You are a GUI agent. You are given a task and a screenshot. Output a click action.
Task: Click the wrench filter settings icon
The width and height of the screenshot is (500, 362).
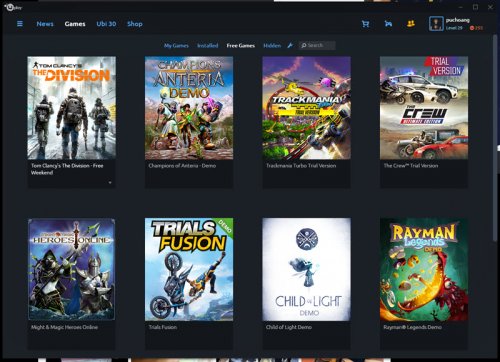tap(290, 45)
